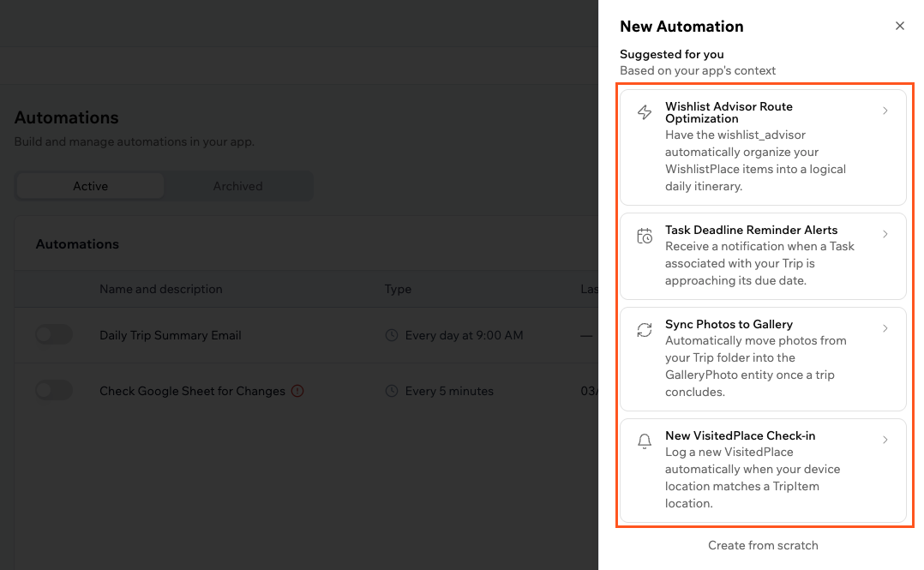Click the lightning bolt icon for Wishlist Advisor
The image size is (924, 570).
point(645,112)
